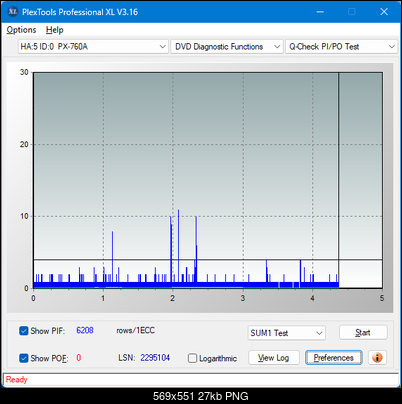
Task: Open the SUM1 Test dropdown
Action: point(286,333)
